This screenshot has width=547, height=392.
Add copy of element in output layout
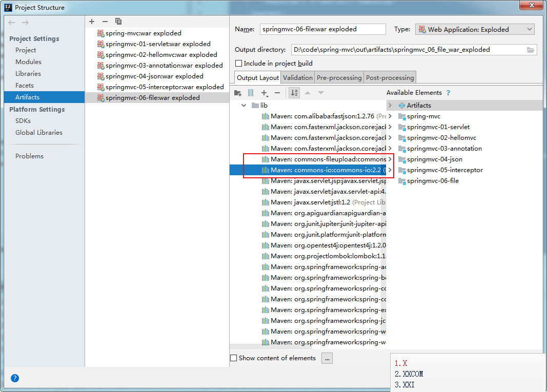(x=265, y=93)
